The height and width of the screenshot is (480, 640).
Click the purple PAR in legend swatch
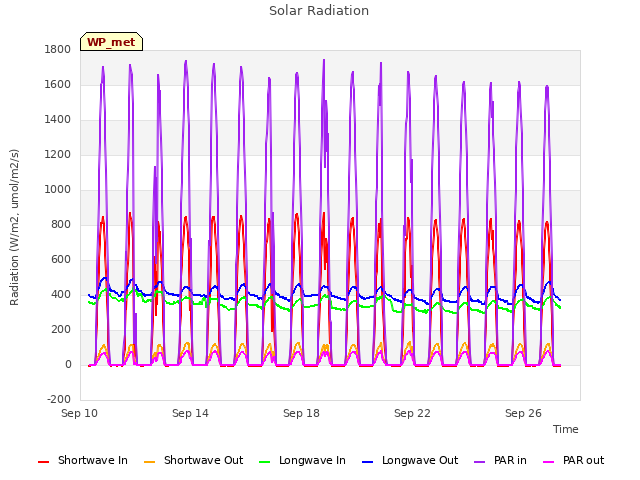480,462
